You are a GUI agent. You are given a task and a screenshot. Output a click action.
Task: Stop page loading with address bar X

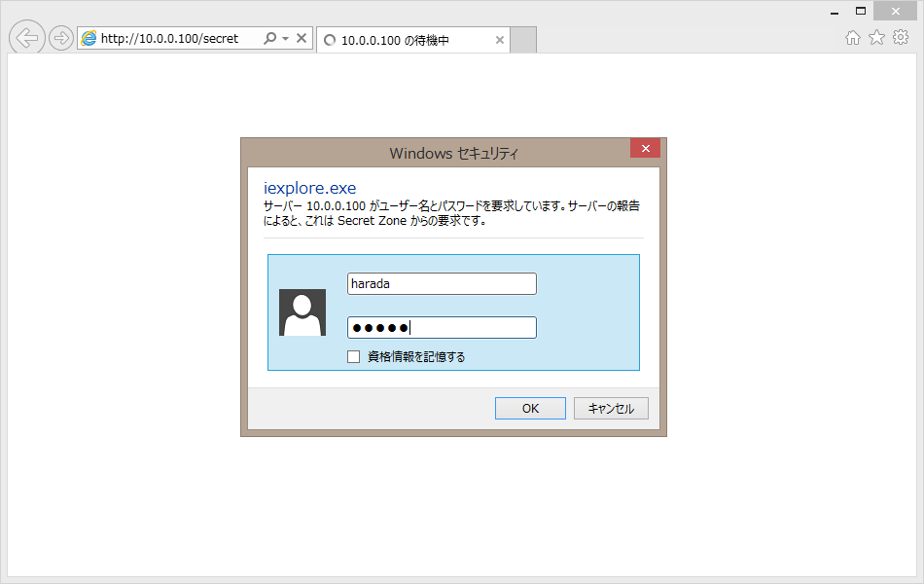pyautogui.click(x=302, y=39)
